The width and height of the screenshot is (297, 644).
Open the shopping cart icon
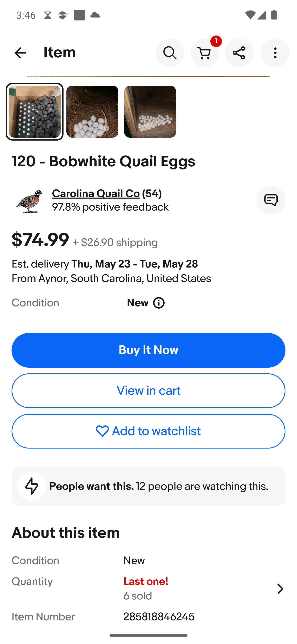click(x=204, y=53)
